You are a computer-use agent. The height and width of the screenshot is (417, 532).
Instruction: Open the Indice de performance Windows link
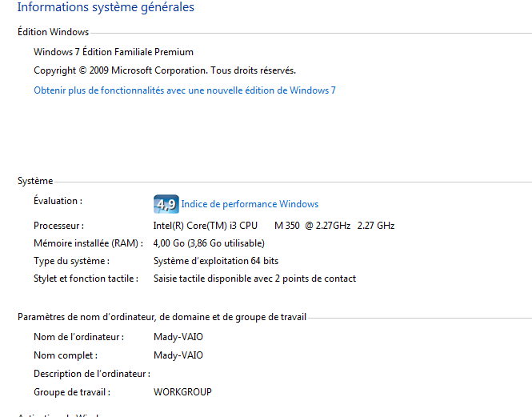click(x=250, y=204)
